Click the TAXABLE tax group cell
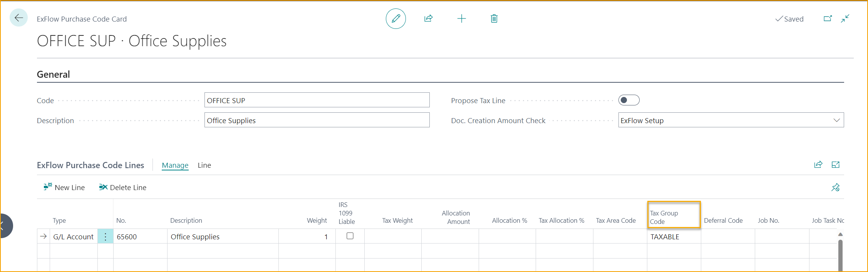 tap(674, 237)
